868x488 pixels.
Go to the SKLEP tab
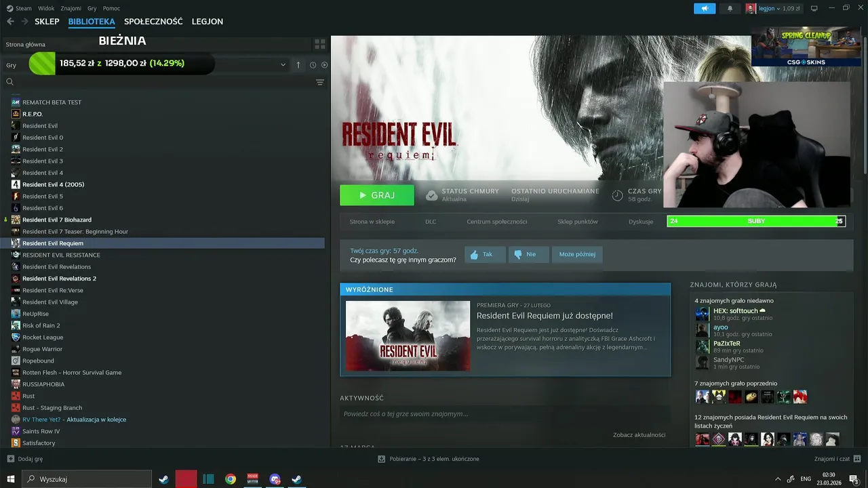47,22
